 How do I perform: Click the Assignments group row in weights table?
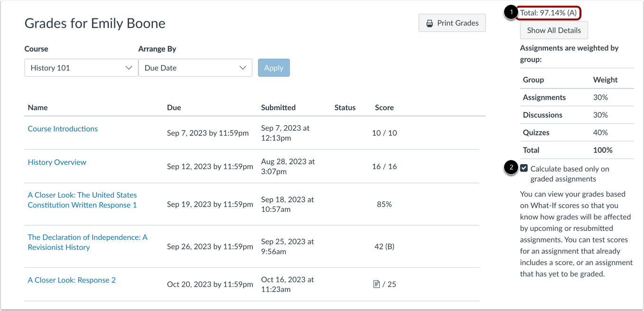(577, 97)
